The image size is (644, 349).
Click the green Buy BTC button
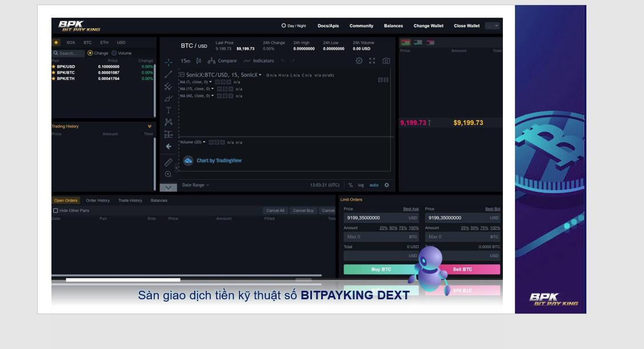(381, 270)
